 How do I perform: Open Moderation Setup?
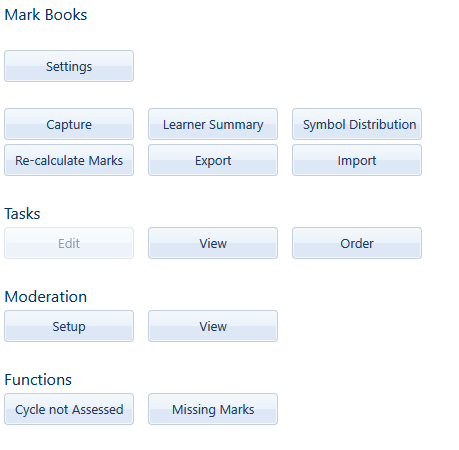(69, 326)
